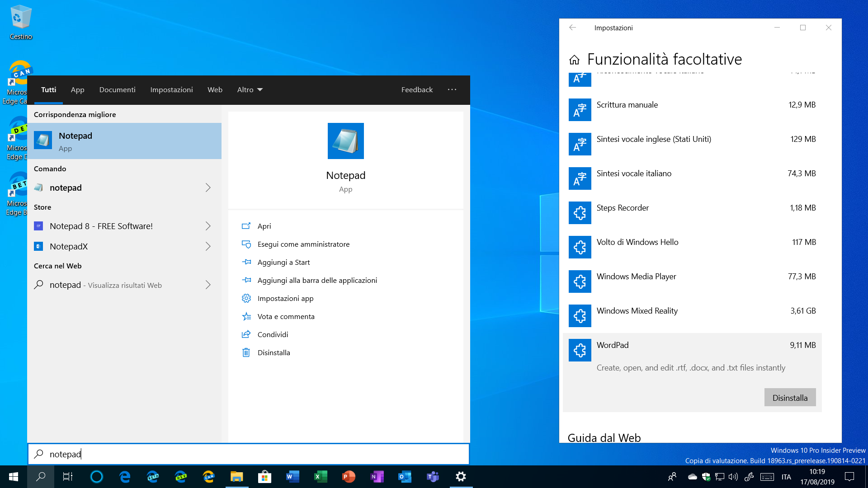Select Sintesi vocale inglese (Stati Uniti)
This screenshot has width=868, height=488.
pos(692,144)
